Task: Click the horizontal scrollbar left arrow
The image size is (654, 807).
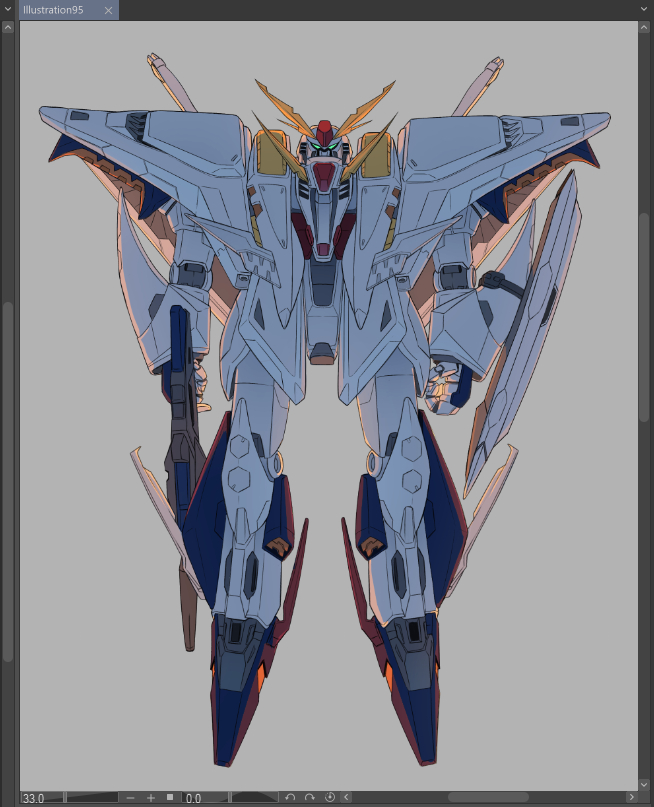Action: click(x=346, y=798)
